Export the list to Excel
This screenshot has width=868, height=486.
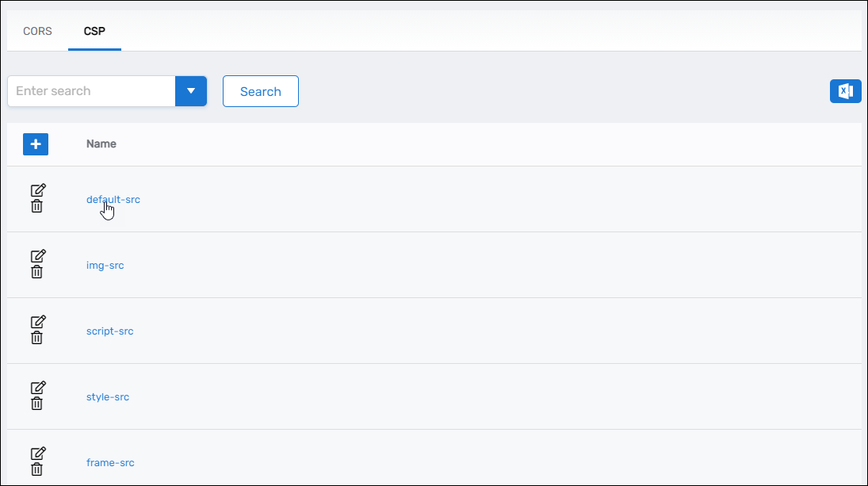tap(845, 91)
